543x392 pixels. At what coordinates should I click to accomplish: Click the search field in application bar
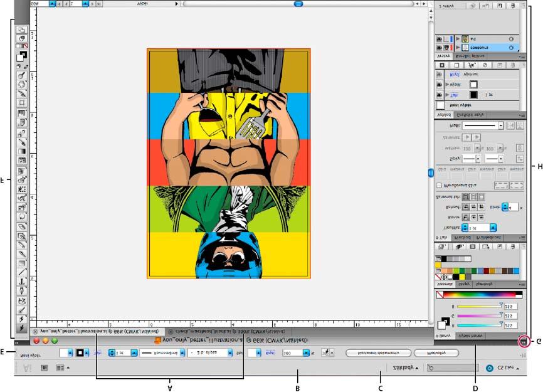click(452, 368)
